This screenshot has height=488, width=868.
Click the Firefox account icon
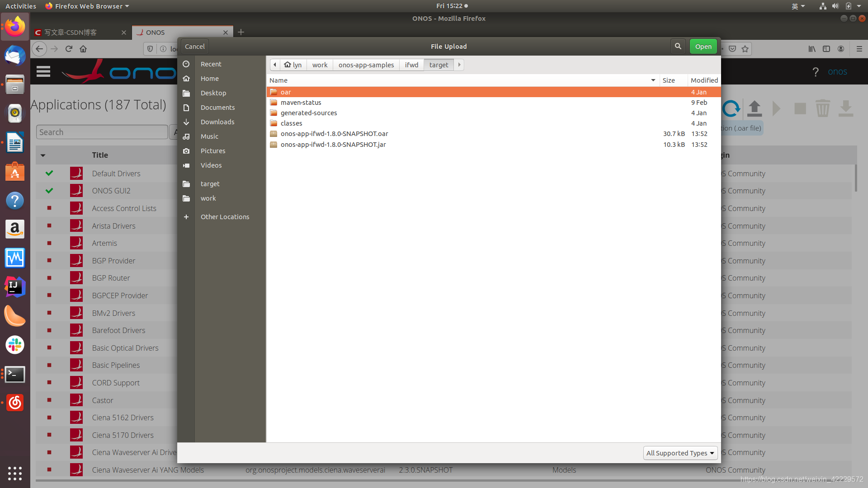(x=841, y=49)
